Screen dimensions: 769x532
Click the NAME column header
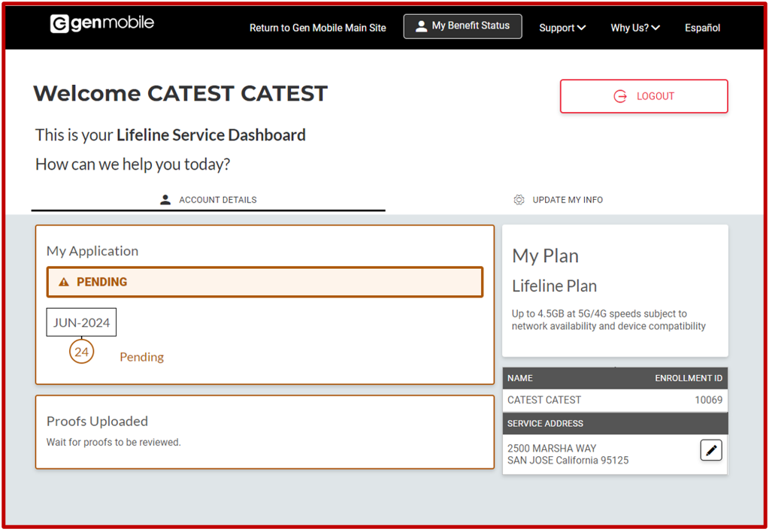520,378
